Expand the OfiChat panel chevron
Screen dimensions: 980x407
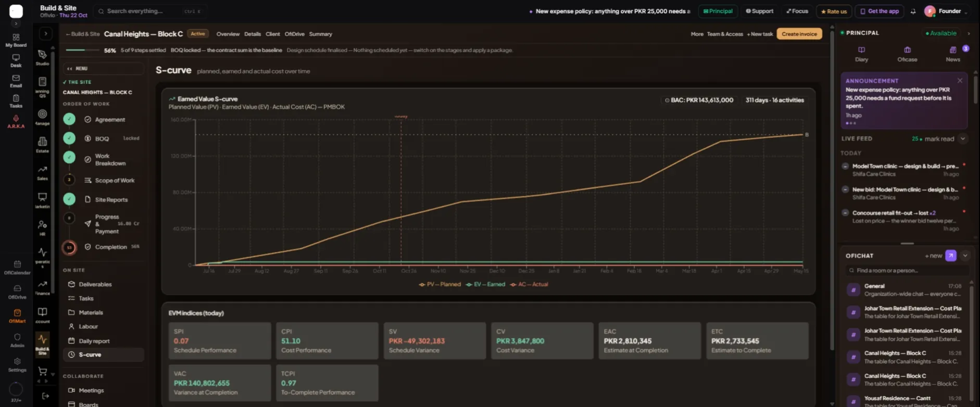point(965,256)
